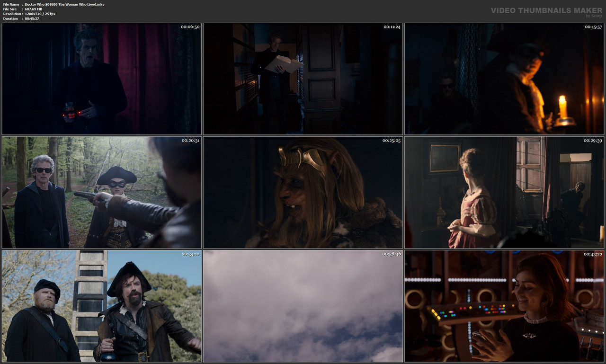
Task: Open the TARDIS console thumbnail at 00:43:20
Action: click(x=504, y=306)
